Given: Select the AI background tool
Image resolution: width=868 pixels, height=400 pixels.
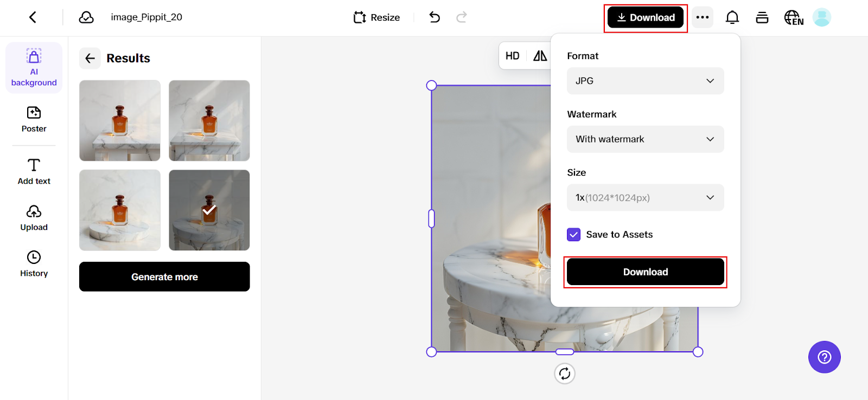Looking at the screenshot, I should 34,68.
